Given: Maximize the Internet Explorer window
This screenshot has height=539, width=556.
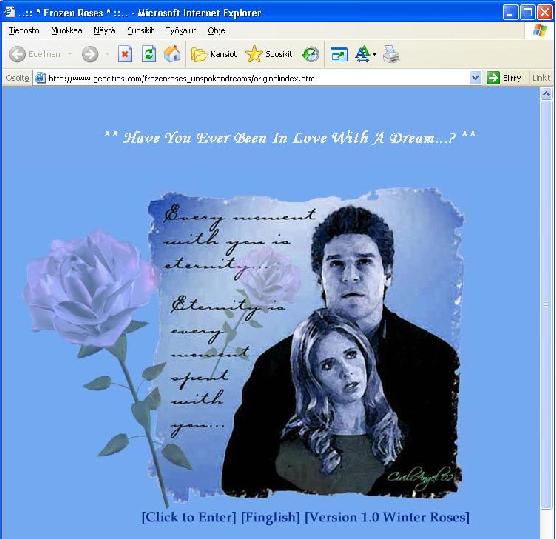Looking at the screenshot, I should (528, 12).
